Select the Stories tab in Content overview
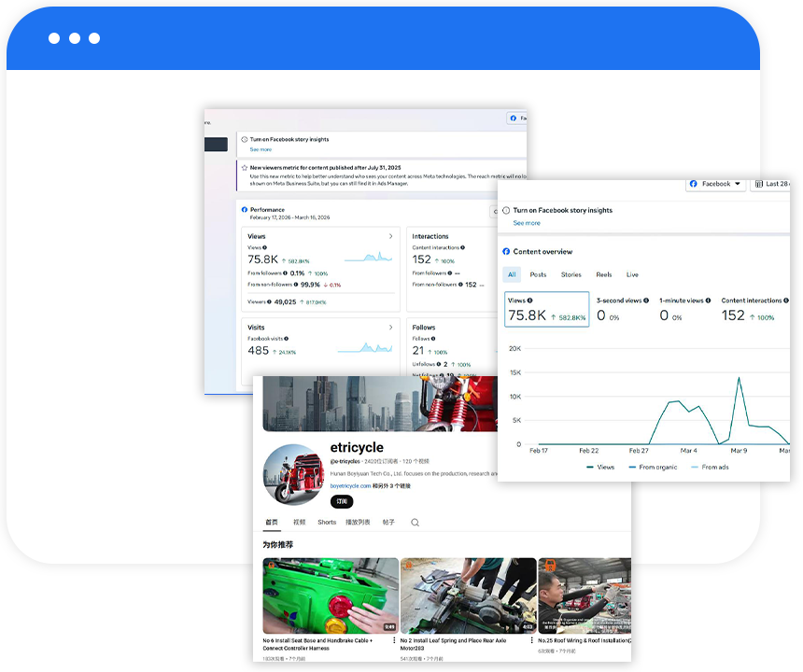Image resolution: width=803 pixels, height=672 pixels. [x=571, y=274]
